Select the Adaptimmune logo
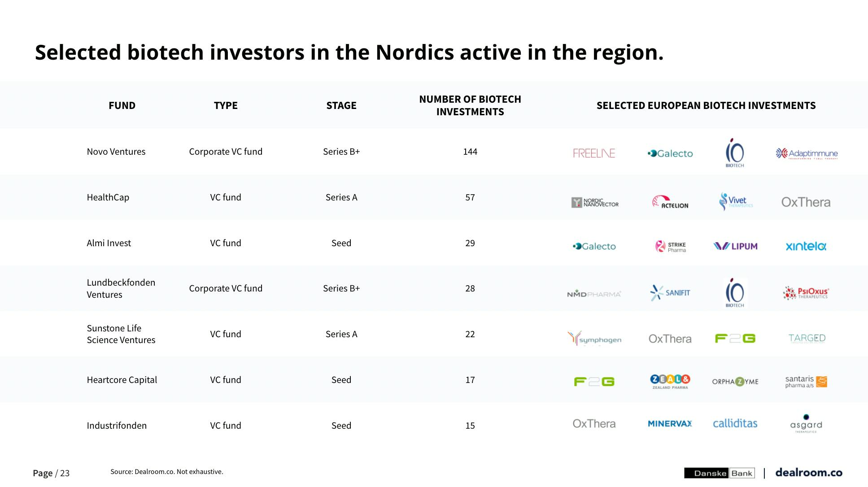This screenshot has height=487, width=868. tap(807, 153)
